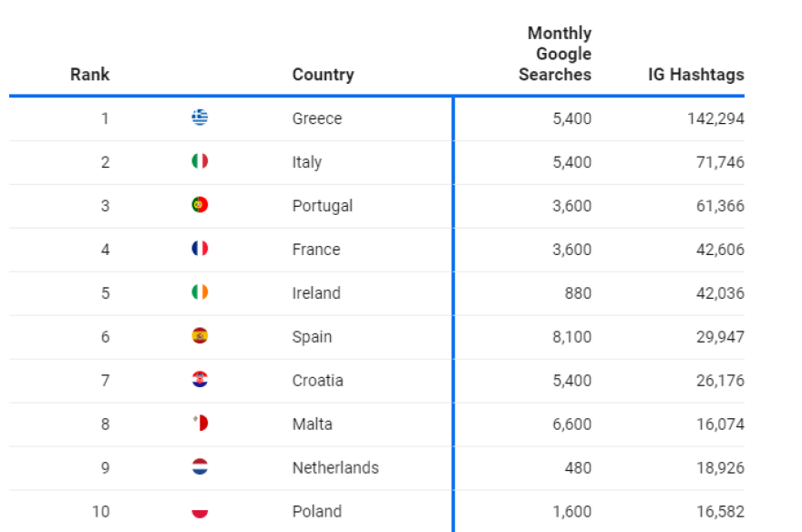
Task: Click Malta's 6,600 monthly searches value
Action: 571,425
